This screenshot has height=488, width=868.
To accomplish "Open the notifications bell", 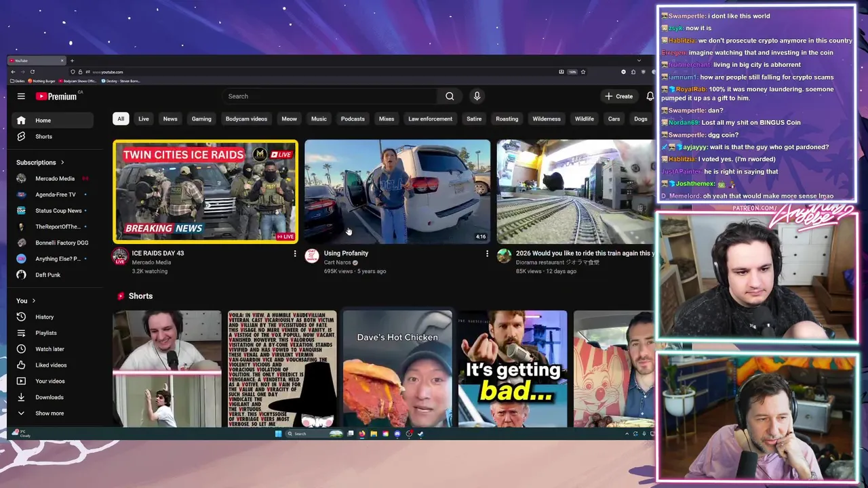I will coord(650,96).
